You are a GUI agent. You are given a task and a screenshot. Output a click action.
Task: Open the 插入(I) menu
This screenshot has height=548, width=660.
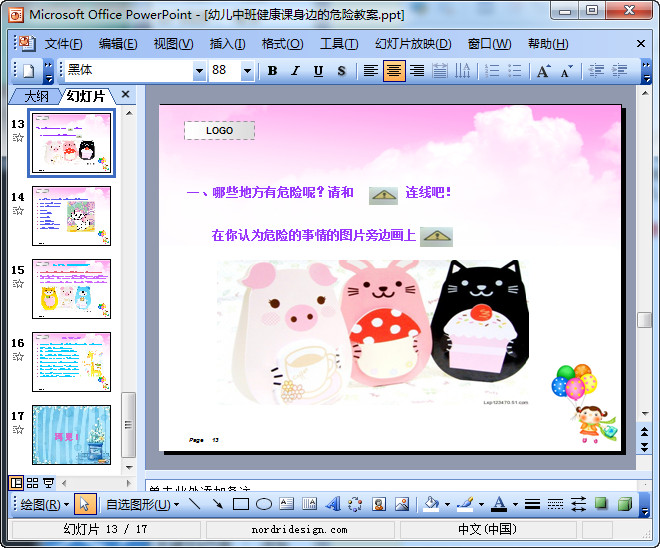pyautogui.click(x=228, y=44)
